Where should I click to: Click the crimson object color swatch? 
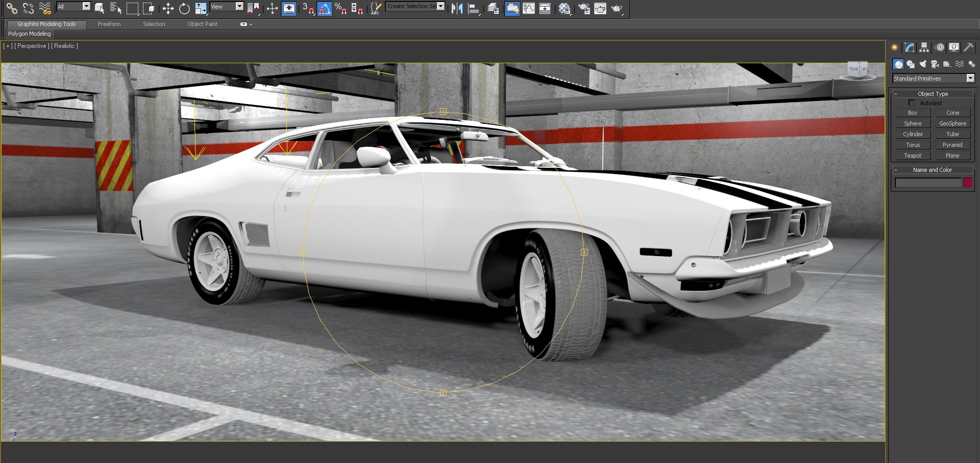pyautogui.click(x=968, y=183)
